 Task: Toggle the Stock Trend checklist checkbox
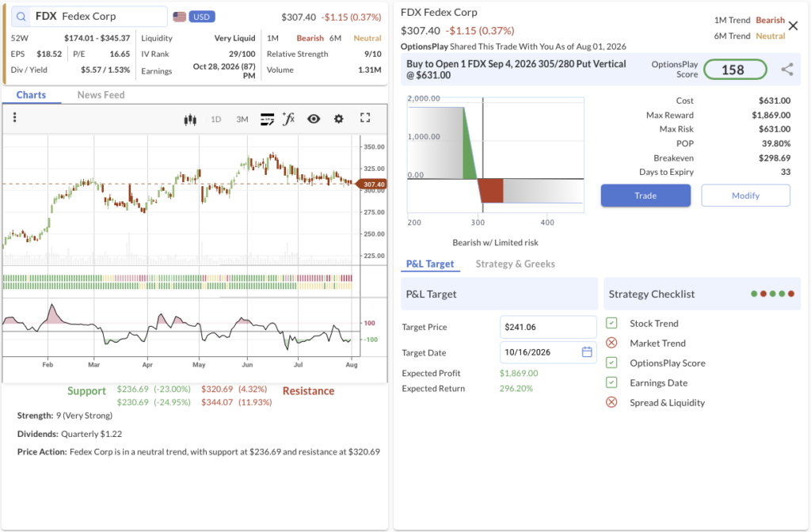tap(611, 323)
